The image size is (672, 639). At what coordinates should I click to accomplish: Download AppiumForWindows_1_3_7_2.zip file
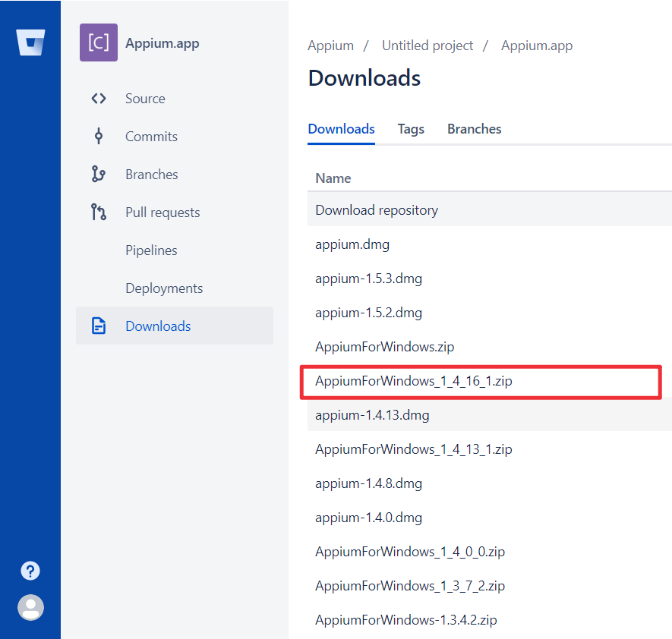pos(410,586)
